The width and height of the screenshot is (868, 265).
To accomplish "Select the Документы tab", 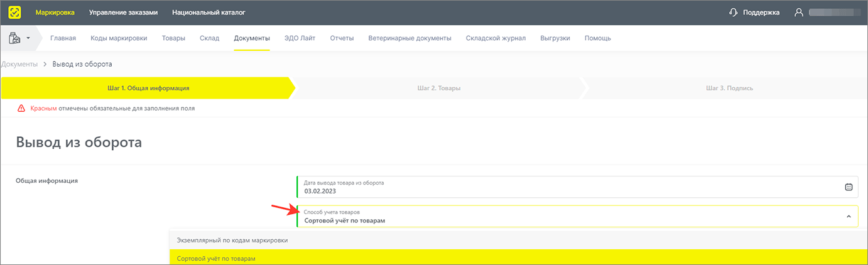I will coord(252,38).
